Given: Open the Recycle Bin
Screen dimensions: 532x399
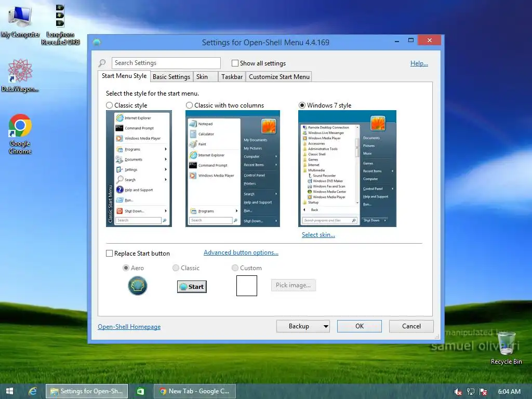Looking at the screenshot, I should point(506,348).
